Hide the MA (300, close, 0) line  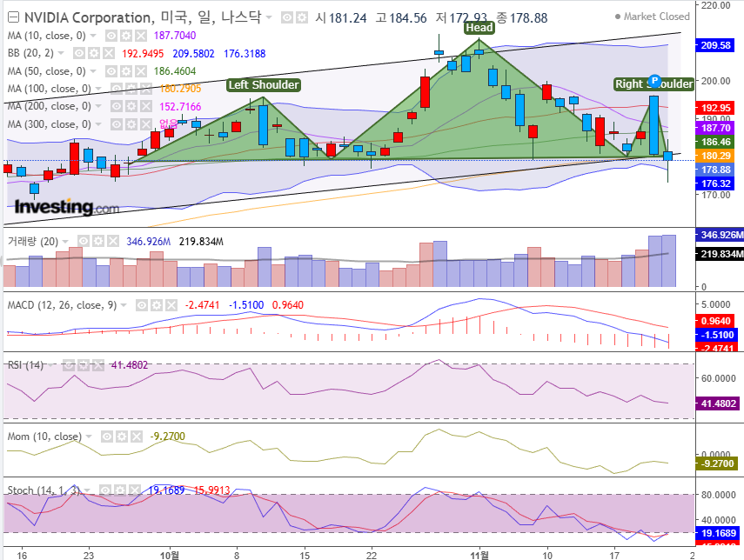(x=117, y=124)
